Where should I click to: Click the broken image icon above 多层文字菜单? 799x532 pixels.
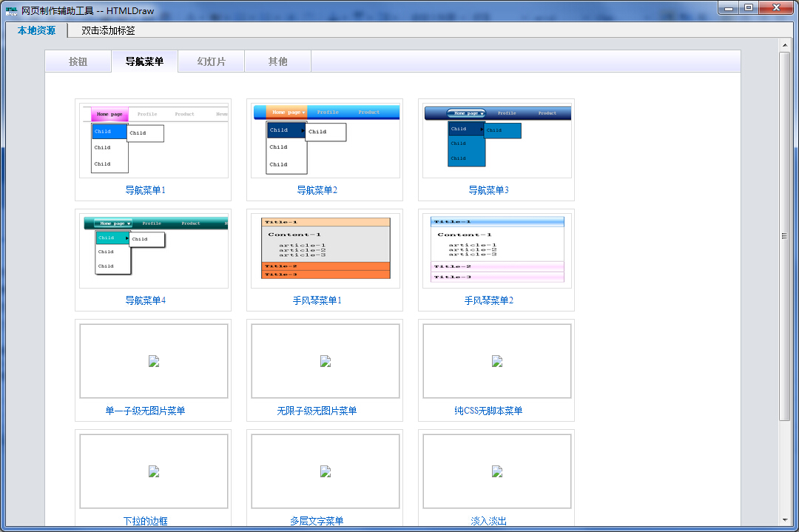coord(326,471)
